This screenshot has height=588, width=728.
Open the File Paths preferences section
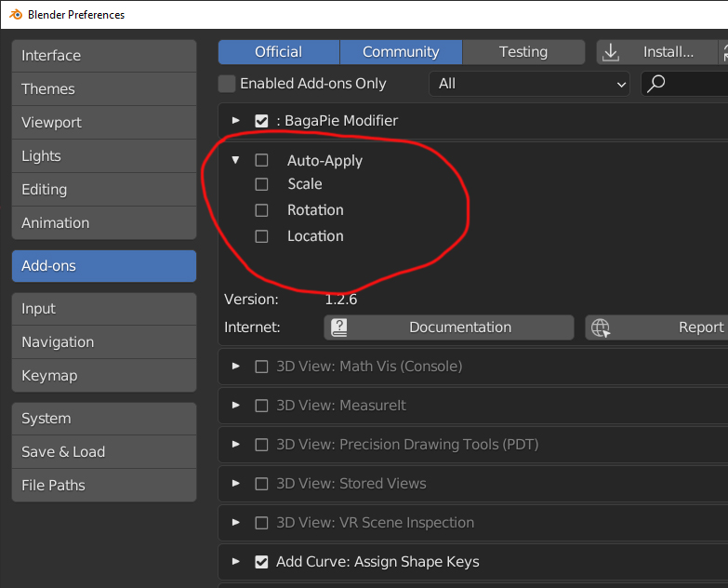[104, 486]
